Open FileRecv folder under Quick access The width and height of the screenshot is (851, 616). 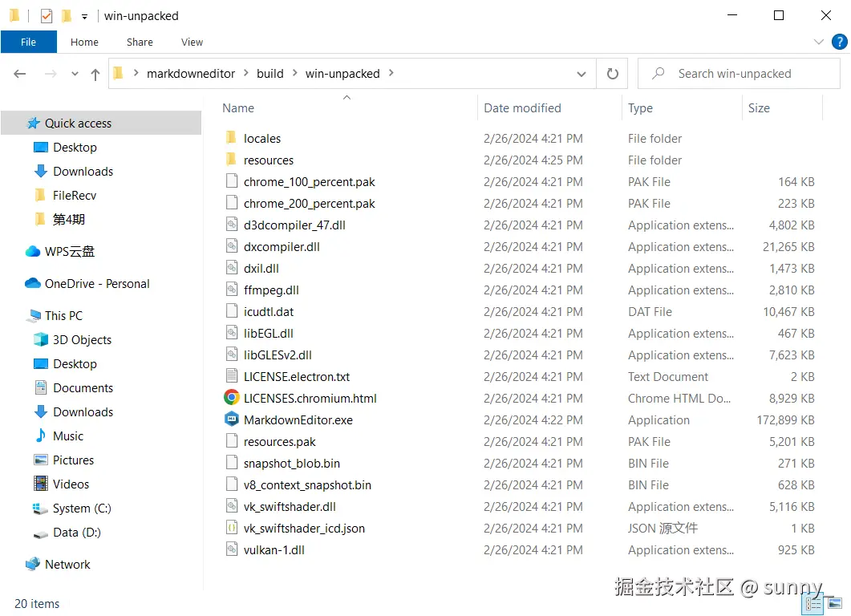[x=65, y=196]
